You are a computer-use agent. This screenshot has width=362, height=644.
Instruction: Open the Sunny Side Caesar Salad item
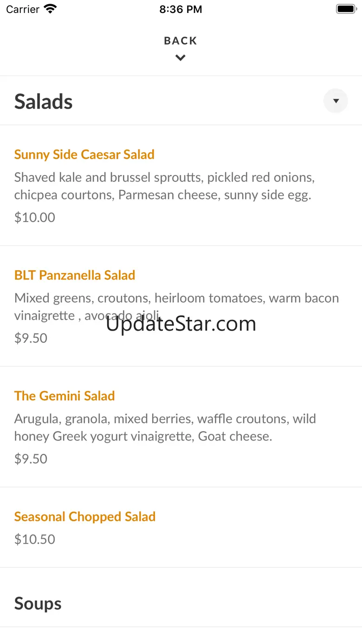point(84,155)
